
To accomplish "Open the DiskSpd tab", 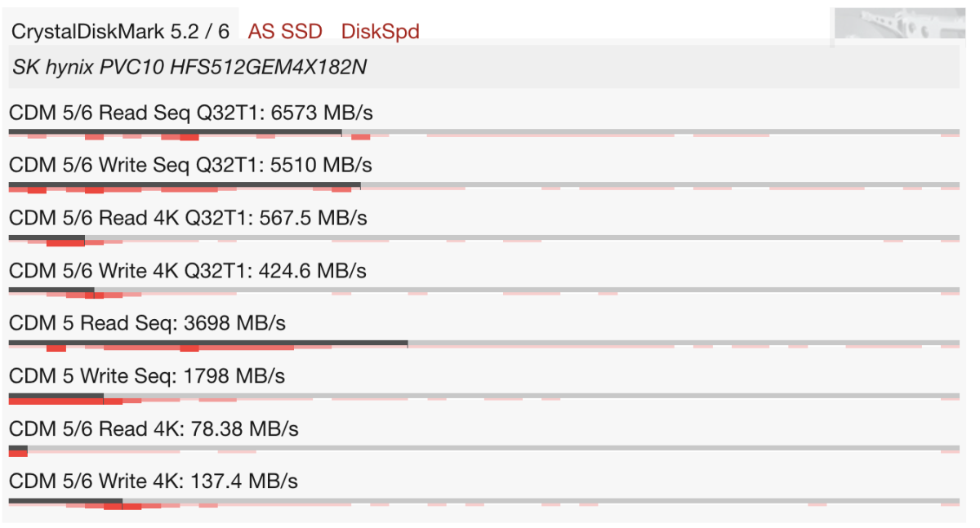I will coord(380,32).
